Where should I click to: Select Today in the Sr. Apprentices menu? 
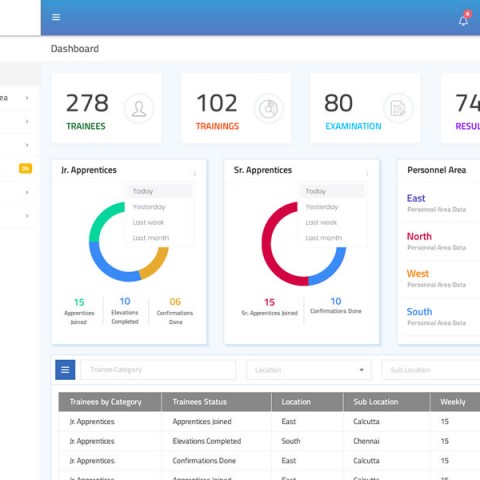pos(332,191)
